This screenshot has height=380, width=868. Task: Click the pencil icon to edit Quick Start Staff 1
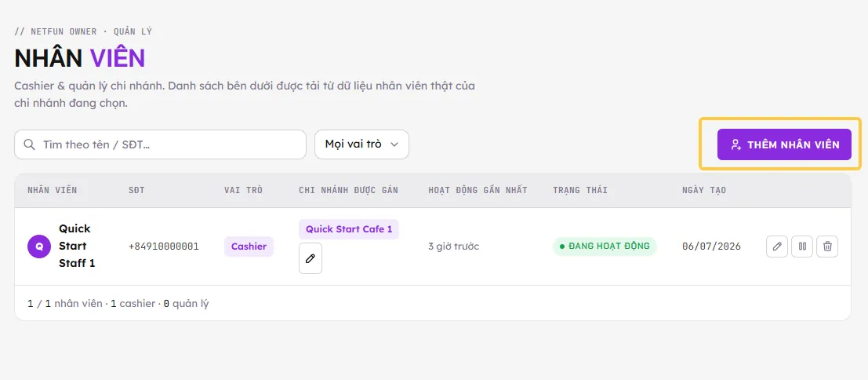[x=777, y=247]
